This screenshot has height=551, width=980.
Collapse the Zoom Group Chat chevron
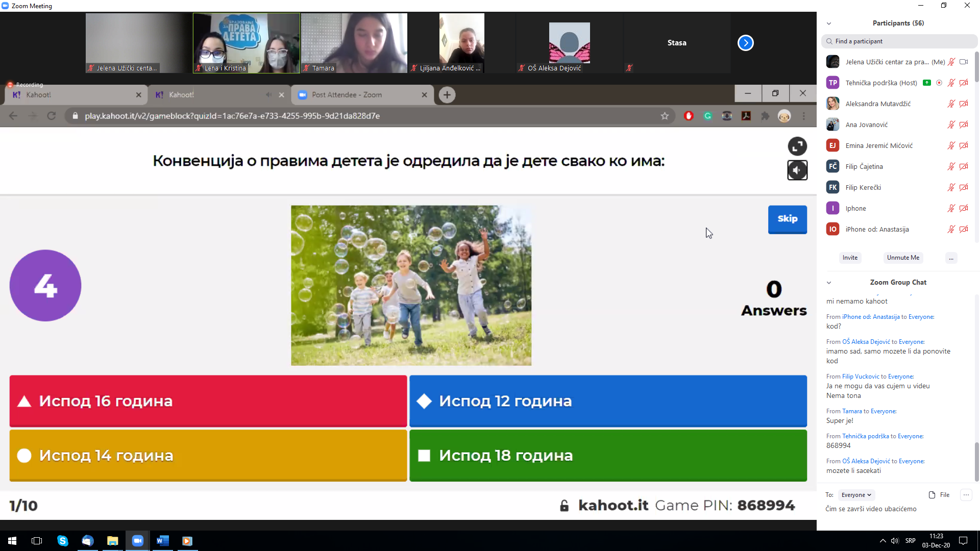click(x=829, y=283)
